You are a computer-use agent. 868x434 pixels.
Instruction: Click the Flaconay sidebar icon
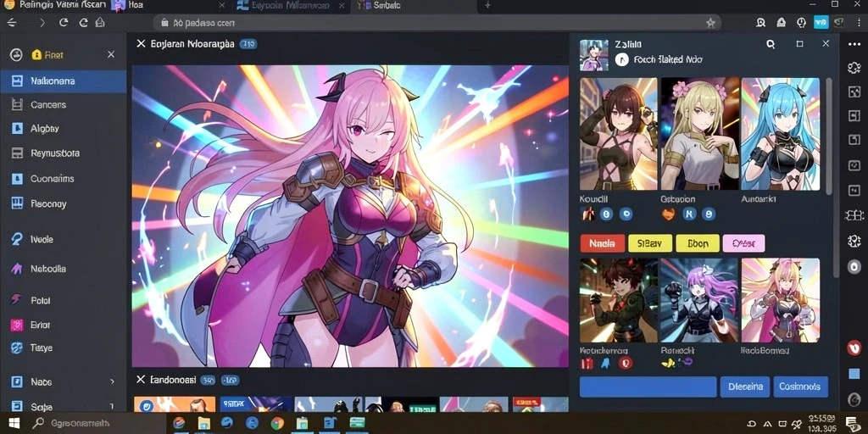click(x=17, y=203)
